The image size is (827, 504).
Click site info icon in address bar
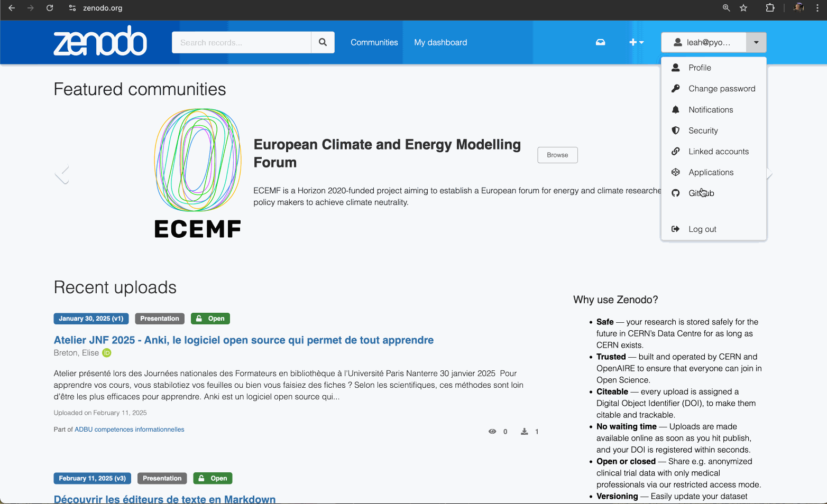[72, 8]
